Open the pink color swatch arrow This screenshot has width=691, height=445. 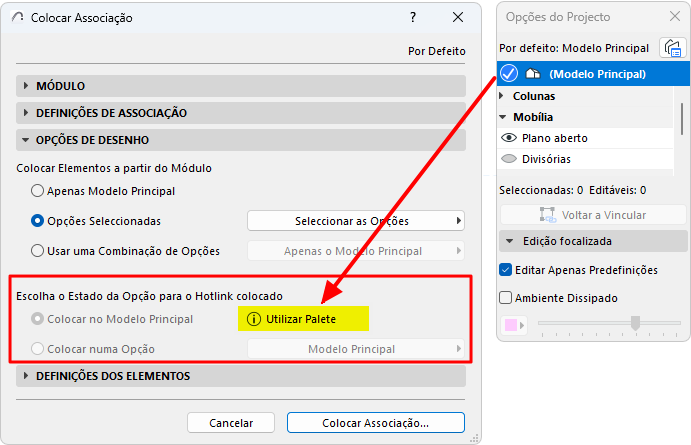[x=522, y=326]
